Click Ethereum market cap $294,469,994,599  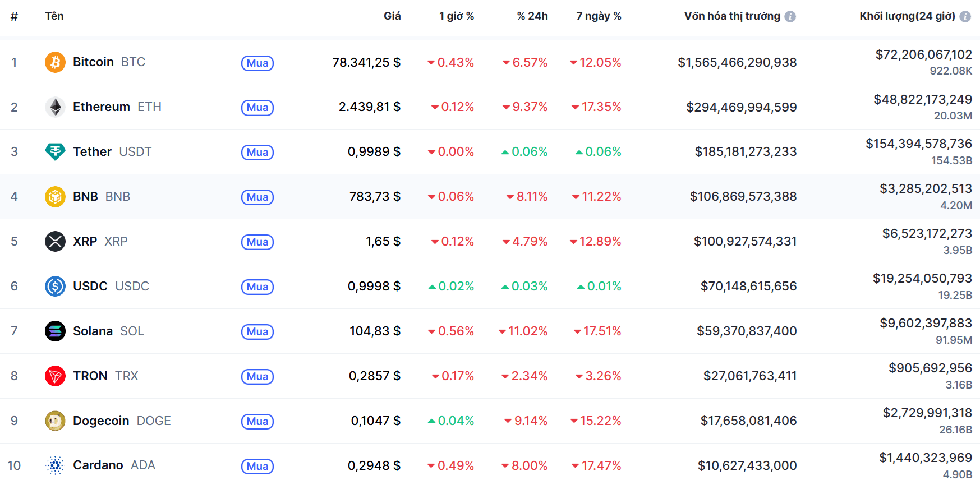click(742, 107)
